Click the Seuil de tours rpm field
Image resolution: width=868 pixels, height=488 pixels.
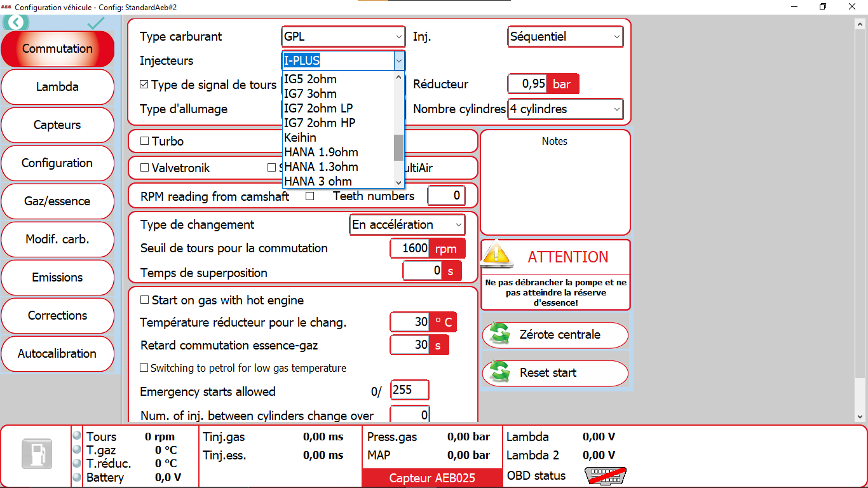410,248
